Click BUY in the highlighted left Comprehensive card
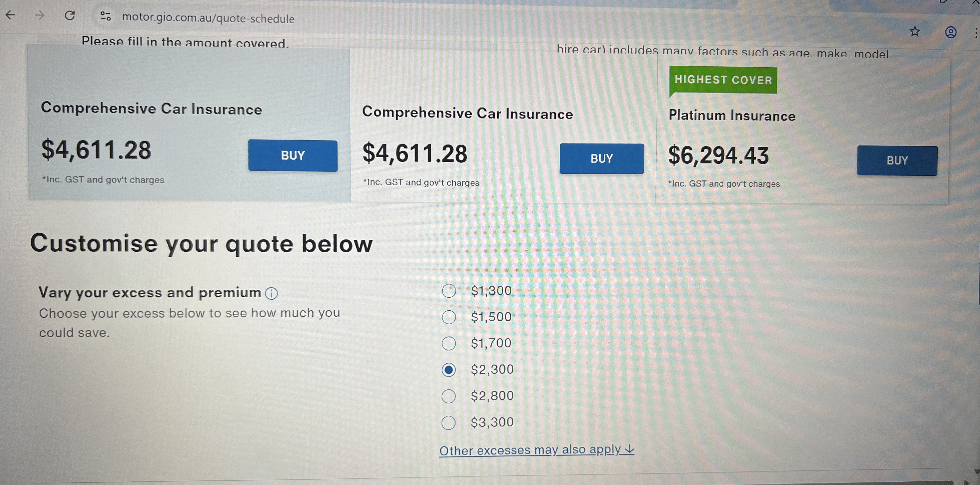980x485 pixels. pos(292,156)
